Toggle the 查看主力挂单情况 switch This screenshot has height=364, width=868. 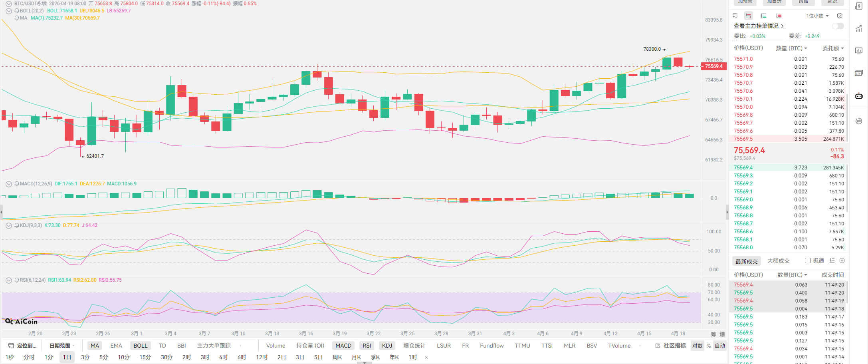838,26
